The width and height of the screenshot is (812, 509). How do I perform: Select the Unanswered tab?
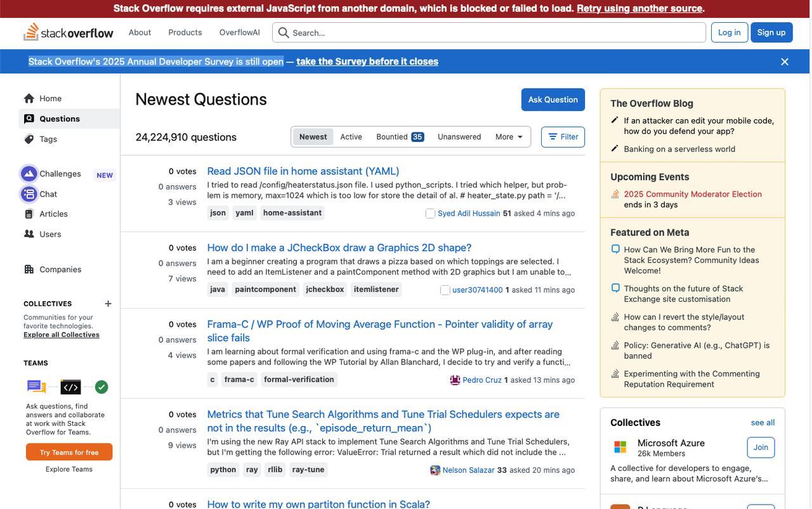(459, 137)
